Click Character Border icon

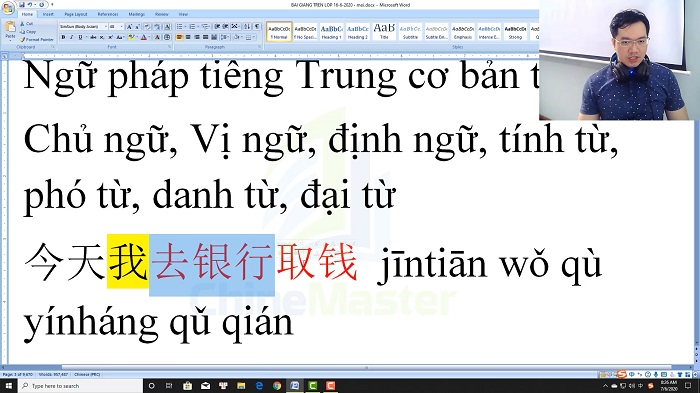tap(167, 27)
